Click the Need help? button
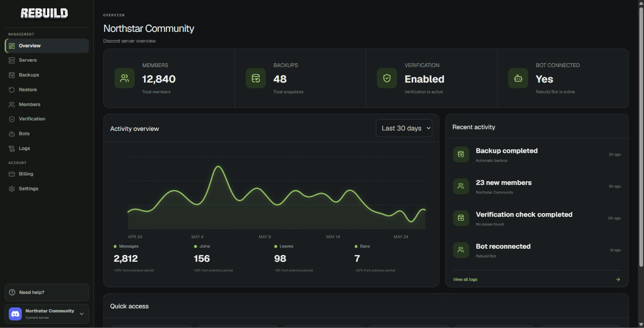644x328 pixels. 47,292
